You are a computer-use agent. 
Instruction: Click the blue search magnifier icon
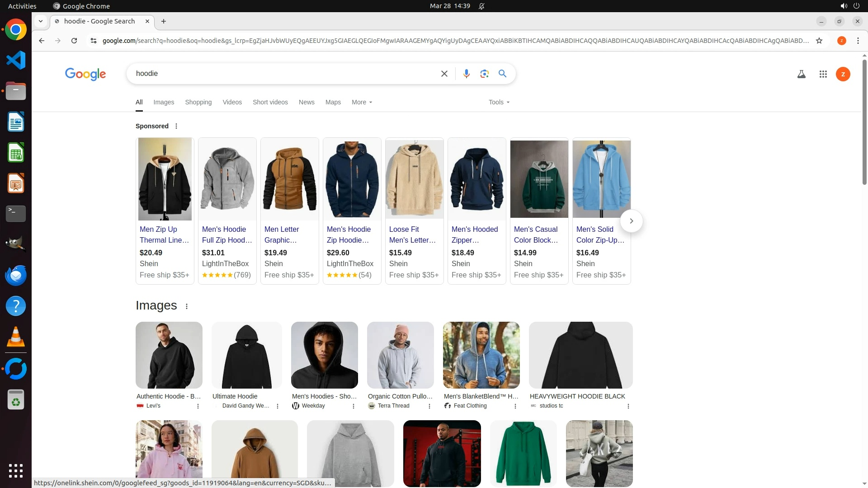point(502,74)
